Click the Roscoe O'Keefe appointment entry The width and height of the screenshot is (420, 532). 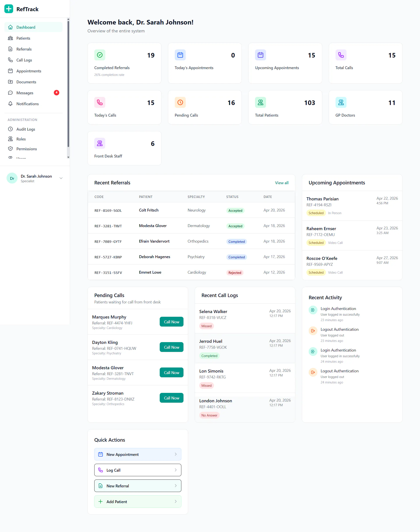tap(352, 265)
